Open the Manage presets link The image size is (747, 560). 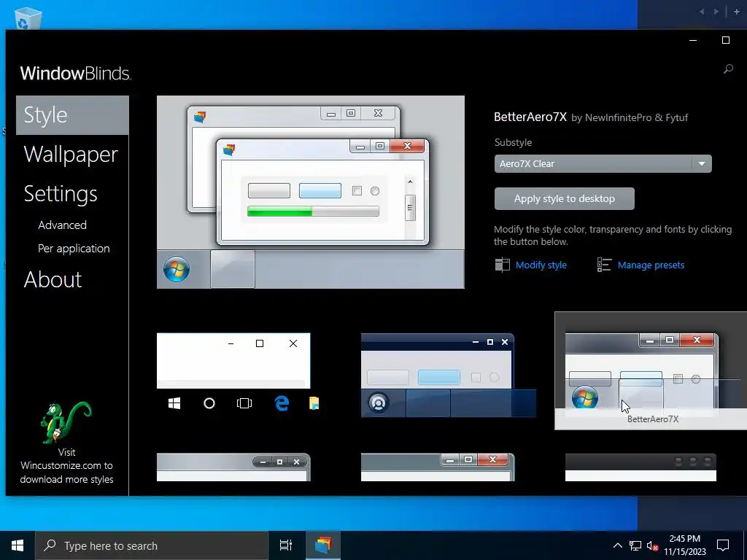click(x=651, y=265)
